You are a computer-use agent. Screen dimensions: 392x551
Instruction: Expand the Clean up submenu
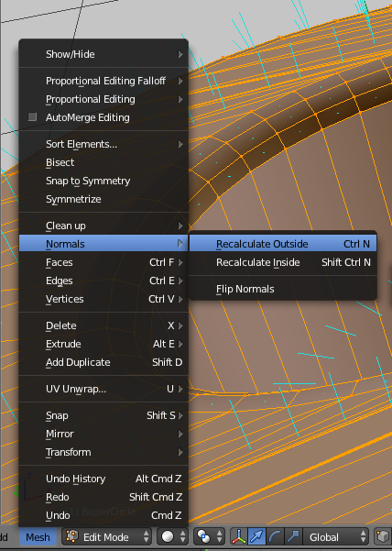click(x=103, y=226)
